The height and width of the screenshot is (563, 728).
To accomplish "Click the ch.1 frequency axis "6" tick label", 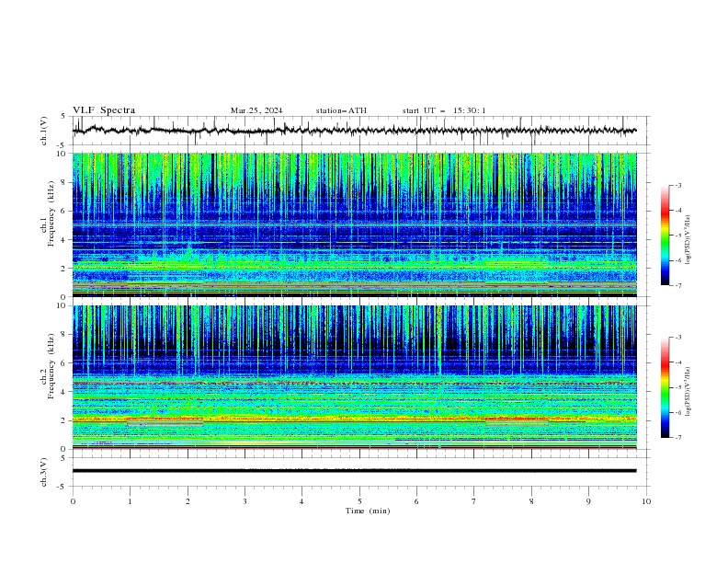I will (65, 211).
